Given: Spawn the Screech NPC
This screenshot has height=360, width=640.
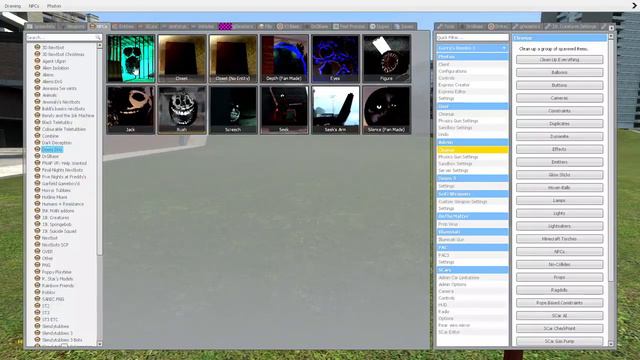Looking at the screenshot, I should click(x=233, y=110).
